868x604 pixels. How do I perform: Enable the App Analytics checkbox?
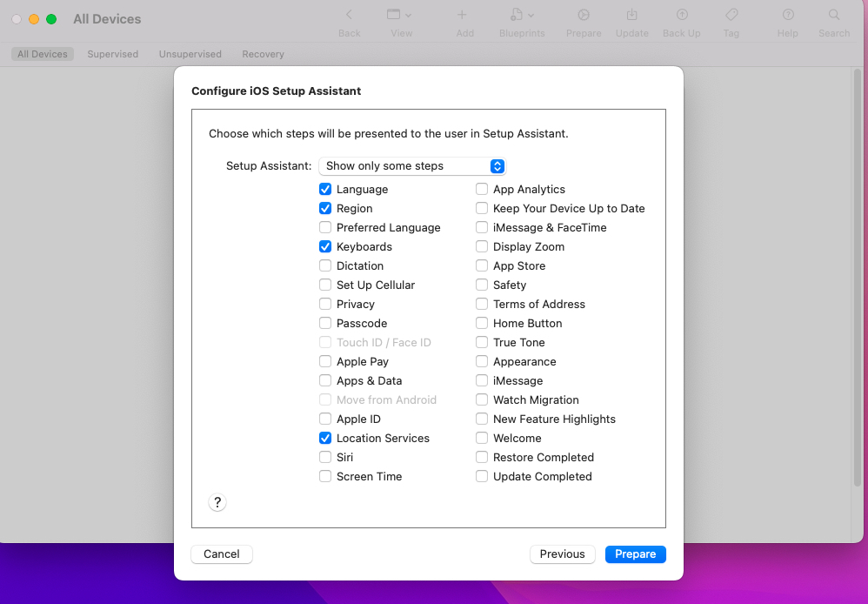click(482, 190)
